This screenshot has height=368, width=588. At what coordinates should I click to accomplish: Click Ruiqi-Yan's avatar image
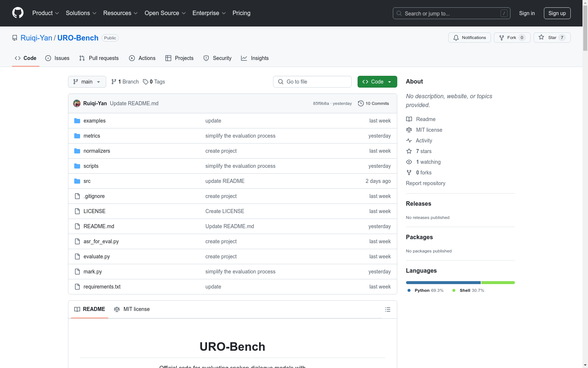click(x=77, y=103)
